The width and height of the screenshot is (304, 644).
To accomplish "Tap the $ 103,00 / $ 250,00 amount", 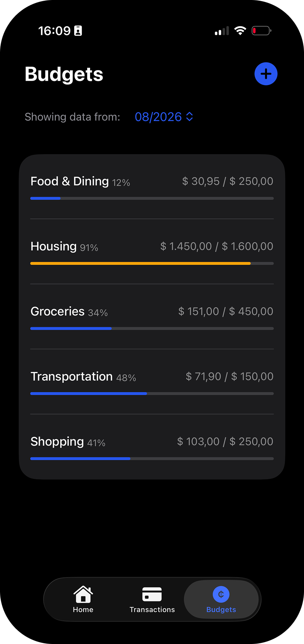I will 225,442.
